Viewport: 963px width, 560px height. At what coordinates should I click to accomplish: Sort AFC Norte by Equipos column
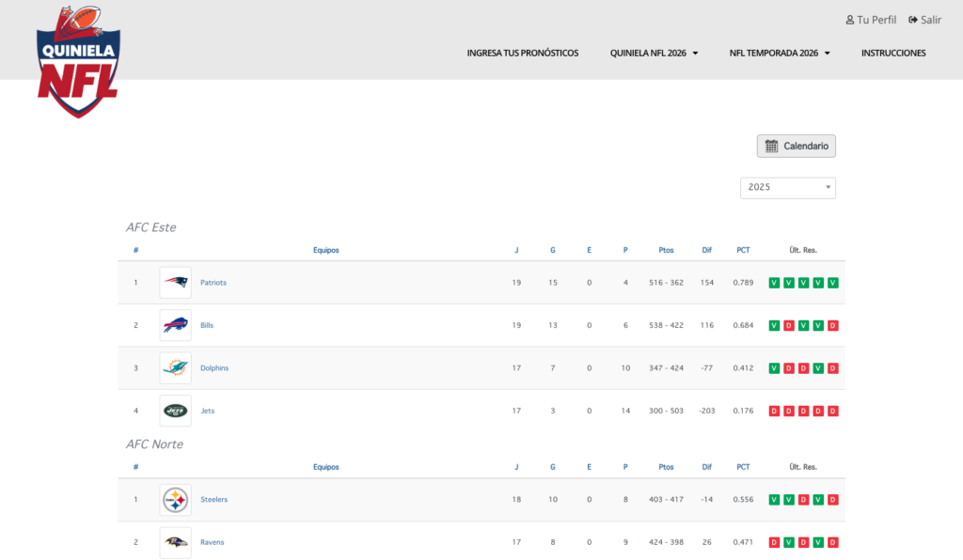click(326, 467)
